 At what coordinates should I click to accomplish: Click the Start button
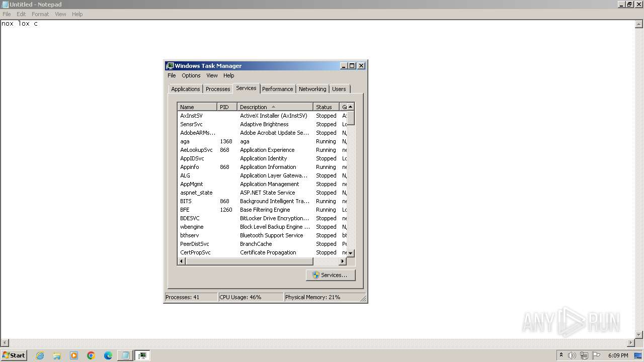tap(14, 355)
